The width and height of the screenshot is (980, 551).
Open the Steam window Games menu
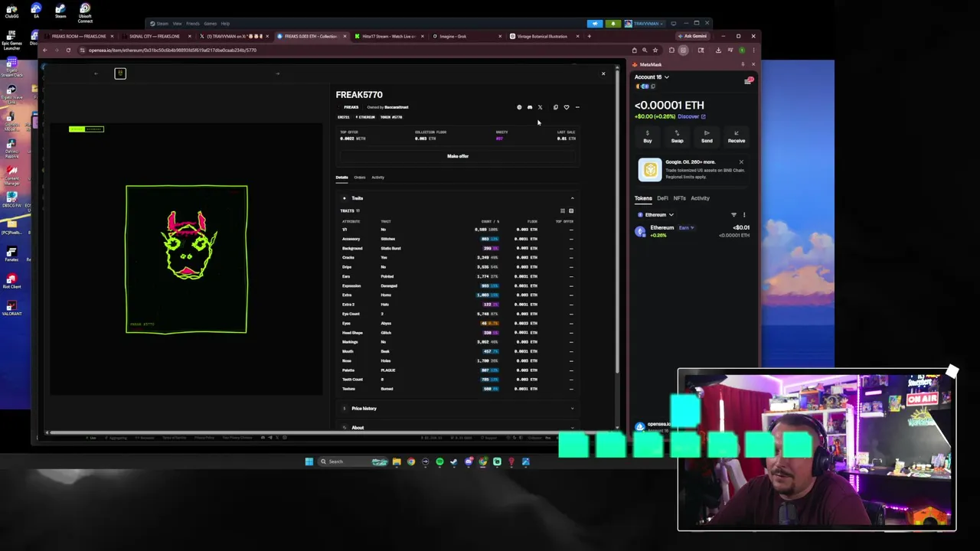[x=210, y=24]
